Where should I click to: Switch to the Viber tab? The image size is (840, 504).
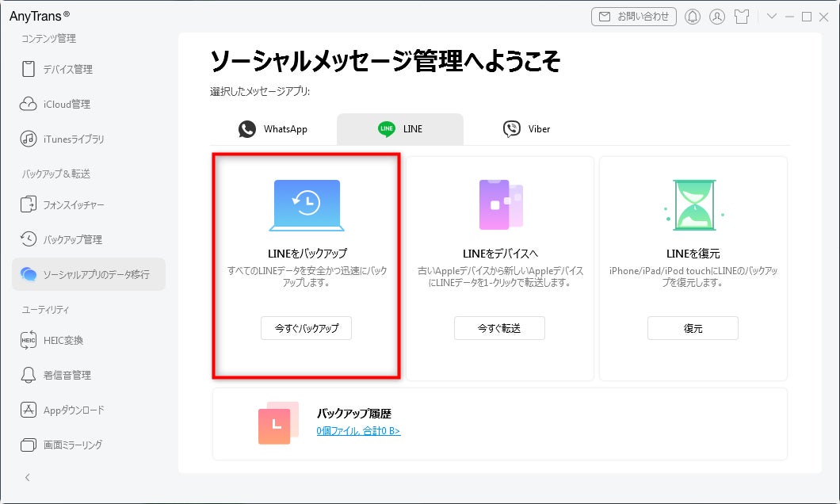coord(527,129)
